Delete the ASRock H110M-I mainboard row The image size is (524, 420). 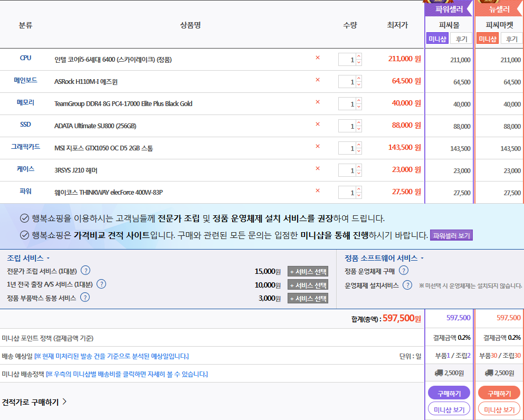tap(317, 80)
